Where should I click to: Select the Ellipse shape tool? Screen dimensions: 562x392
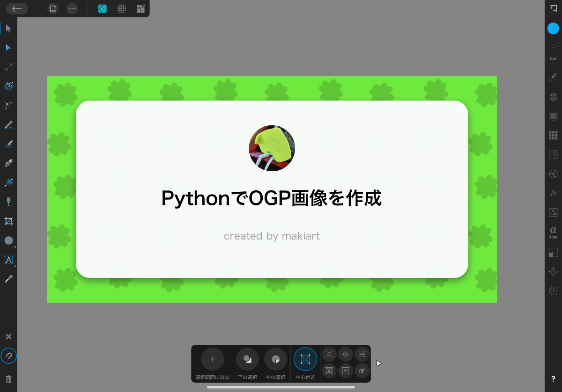[8, 240]
